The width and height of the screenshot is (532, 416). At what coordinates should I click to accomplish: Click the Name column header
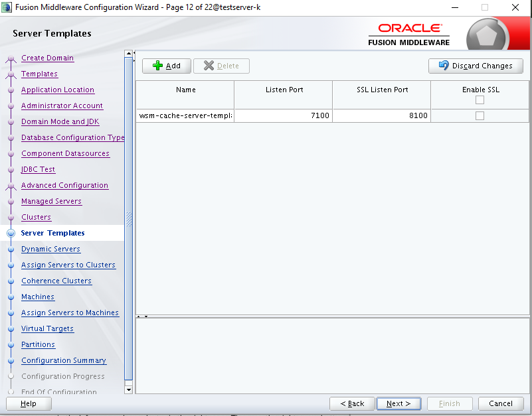(185, 95)
